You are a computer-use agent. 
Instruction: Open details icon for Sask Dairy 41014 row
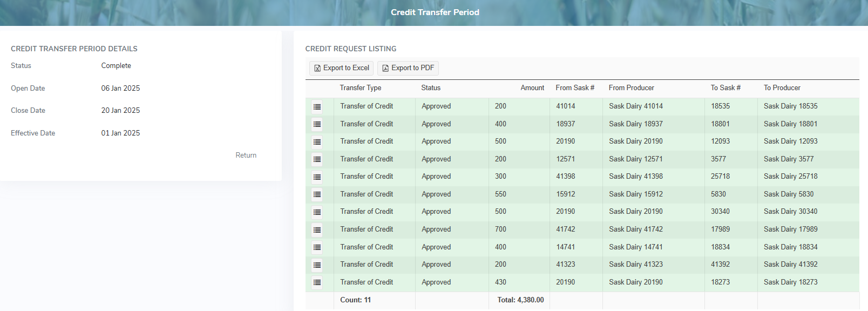point(317,107)
